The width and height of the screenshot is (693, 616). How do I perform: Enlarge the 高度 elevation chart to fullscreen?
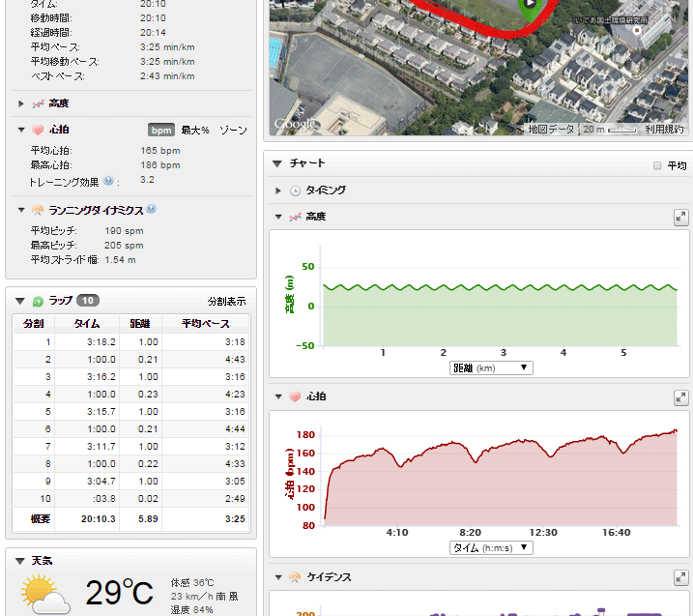(680, 218)
